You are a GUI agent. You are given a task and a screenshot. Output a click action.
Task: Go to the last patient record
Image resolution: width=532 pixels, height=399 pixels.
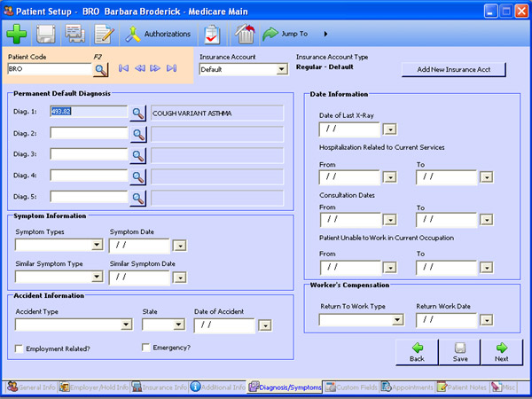pyautogui.click(x=171, y=68)
